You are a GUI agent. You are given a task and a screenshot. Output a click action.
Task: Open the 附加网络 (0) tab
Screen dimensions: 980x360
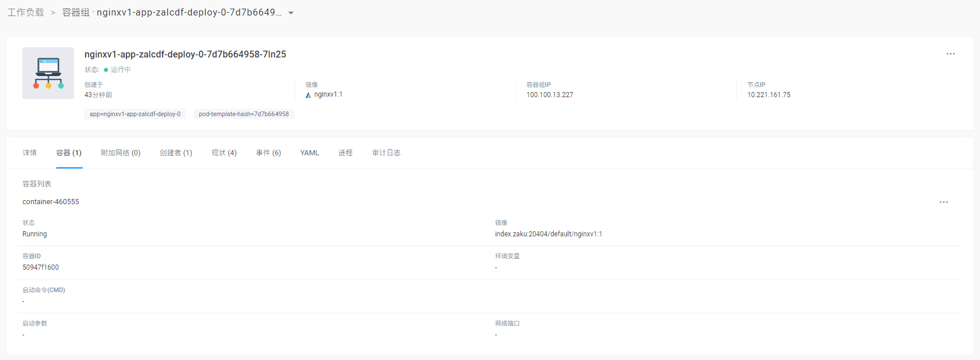tap(121, 153)
